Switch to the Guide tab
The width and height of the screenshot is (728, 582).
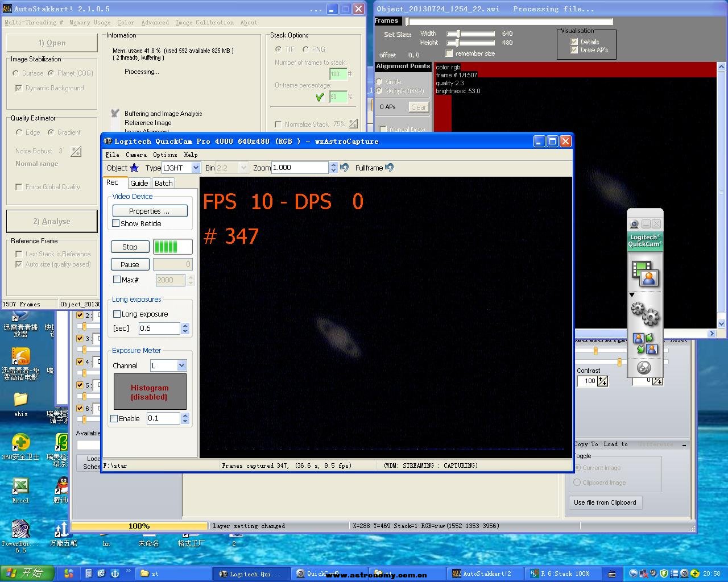tap(139, 183)
